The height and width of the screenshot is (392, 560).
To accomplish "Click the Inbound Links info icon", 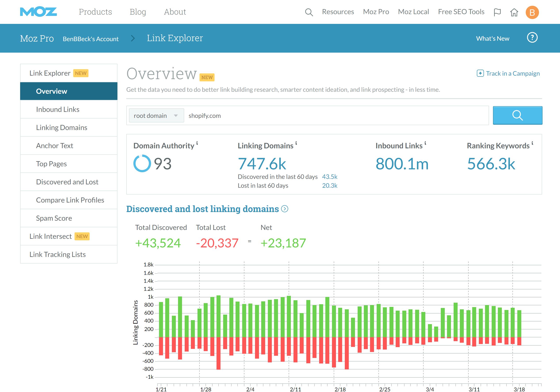I will click(426, 143).
